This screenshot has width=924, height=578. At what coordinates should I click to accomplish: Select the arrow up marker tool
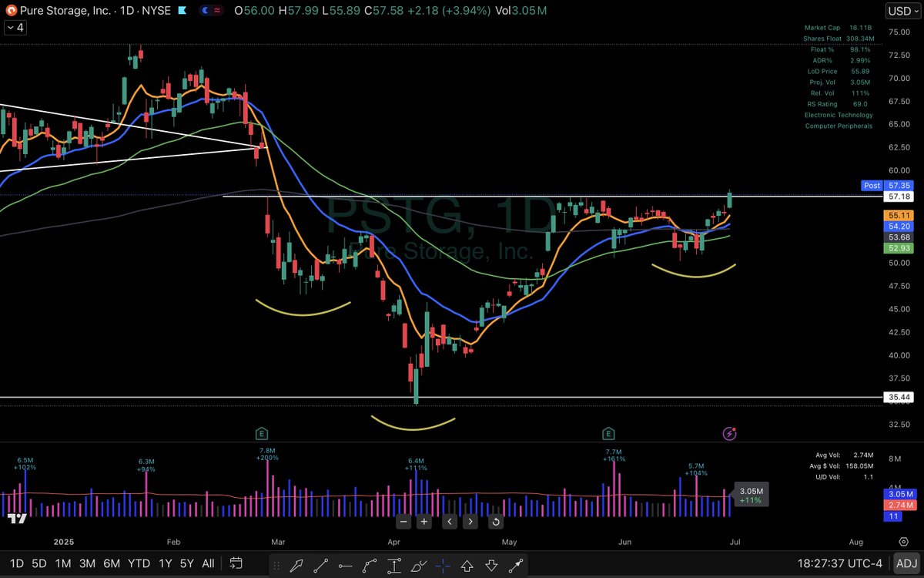(467, 566)
